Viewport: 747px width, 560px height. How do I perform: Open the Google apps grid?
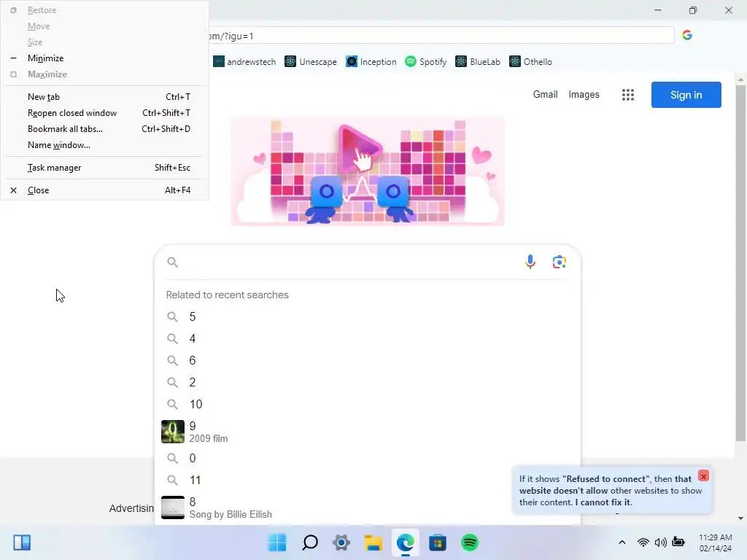[x=628, y=95]
